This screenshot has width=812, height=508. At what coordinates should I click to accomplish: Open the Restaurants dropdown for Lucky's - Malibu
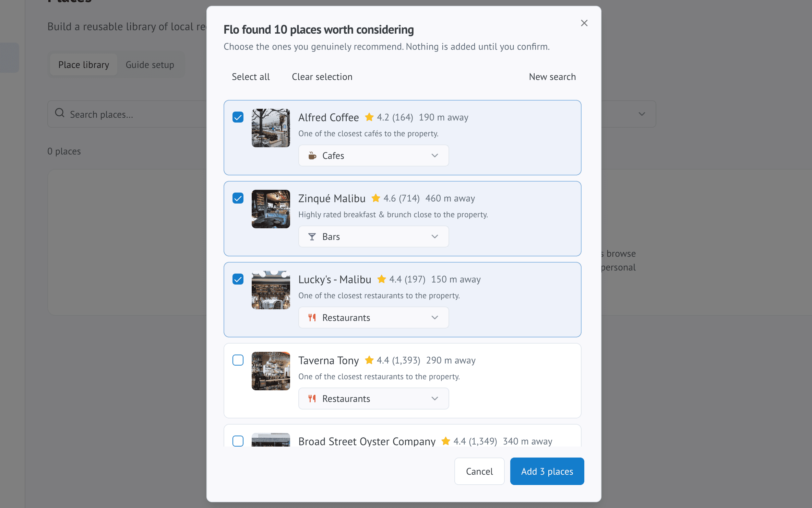373,317
